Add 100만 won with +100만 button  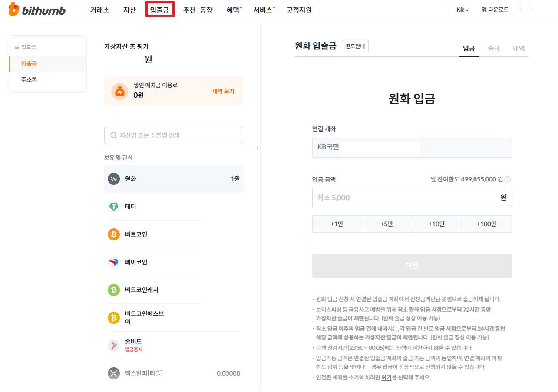pos(487,224)
